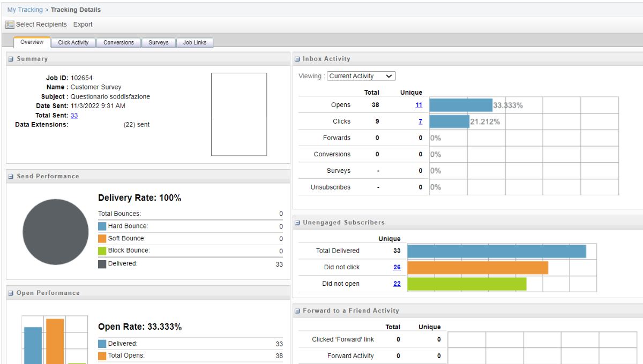Click the Select Recipients icon
643x364 pixels.
[10, 25]
